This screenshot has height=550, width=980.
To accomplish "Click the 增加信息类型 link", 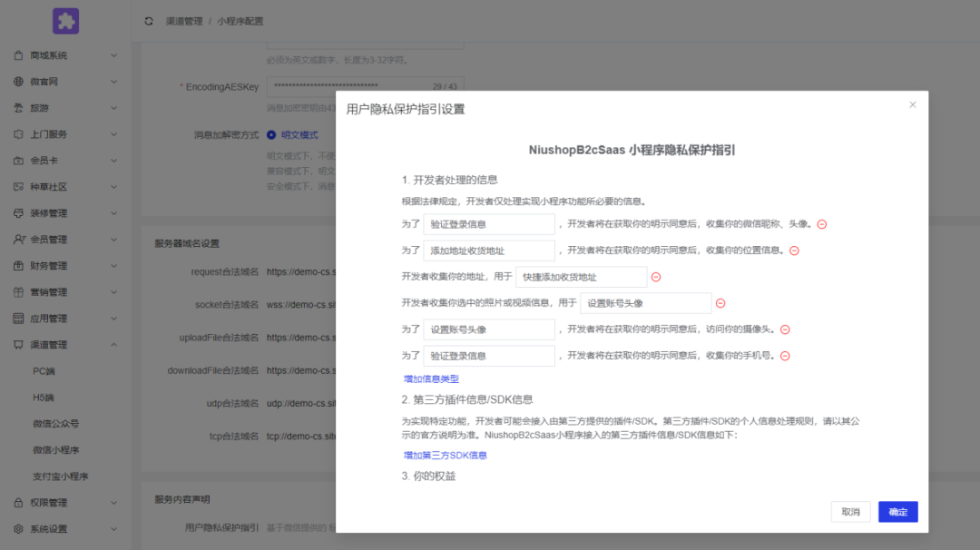I will pos(431,378).
